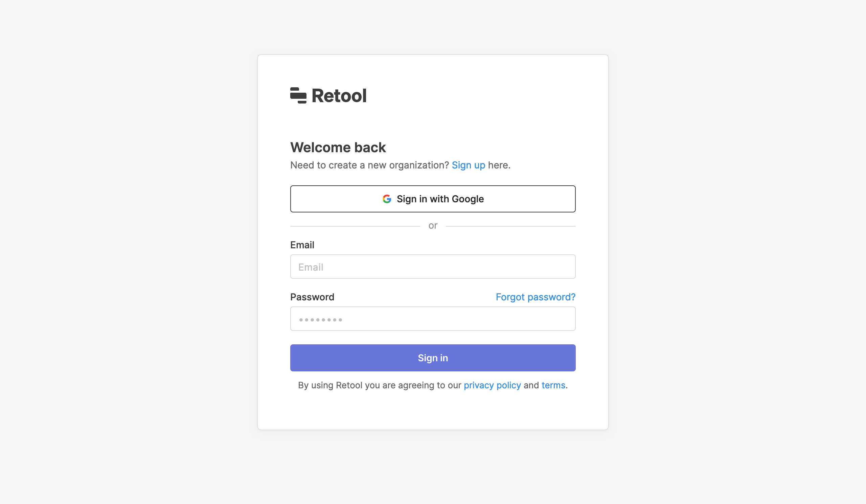The height and width of the screenshot is (504, 866).
Task: Click the Welcome back heading
Action: coord(338,147)
